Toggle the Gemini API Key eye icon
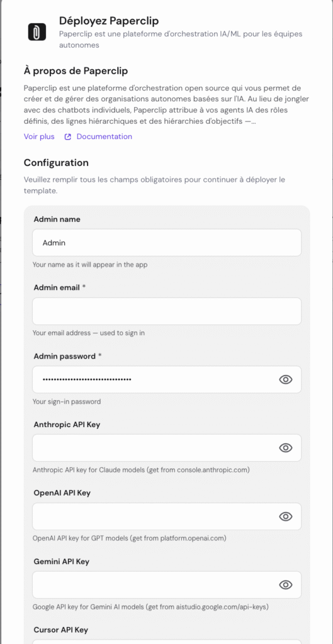The width and height of the screenshot is (333, 644). (x=286, y=585)
